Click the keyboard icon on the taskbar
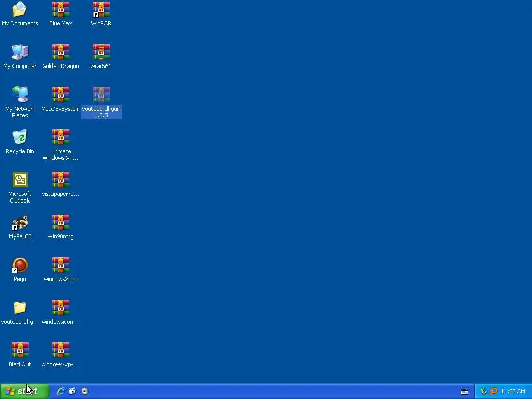This screenshot has height=399, width=532. point(464,392)
